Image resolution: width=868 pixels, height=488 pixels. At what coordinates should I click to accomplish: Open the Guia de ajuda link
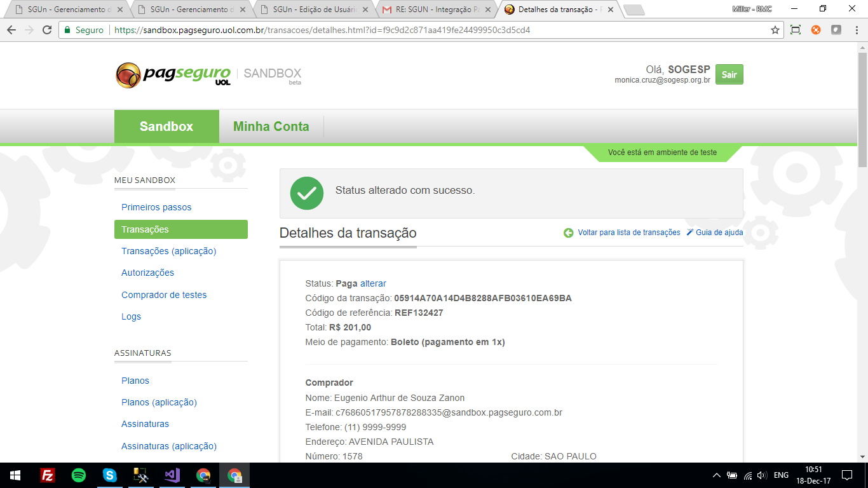719,233
